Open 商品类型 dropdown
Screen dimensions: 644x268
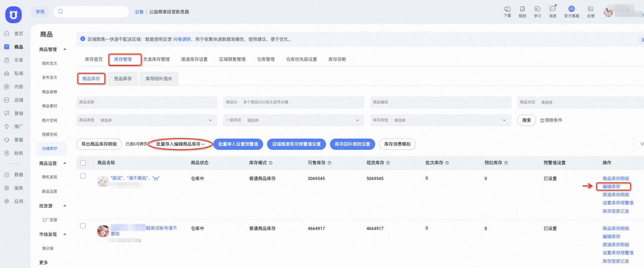coord(147,120)
